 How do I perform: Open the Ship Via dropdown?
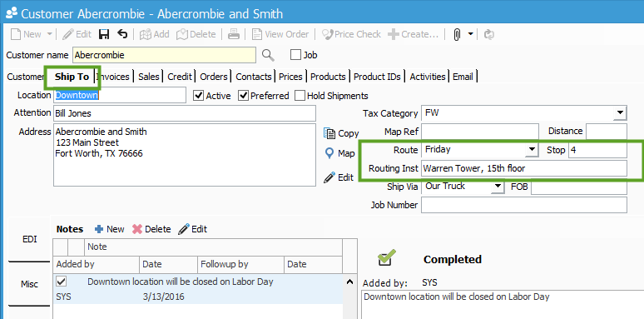coord(498,187)
